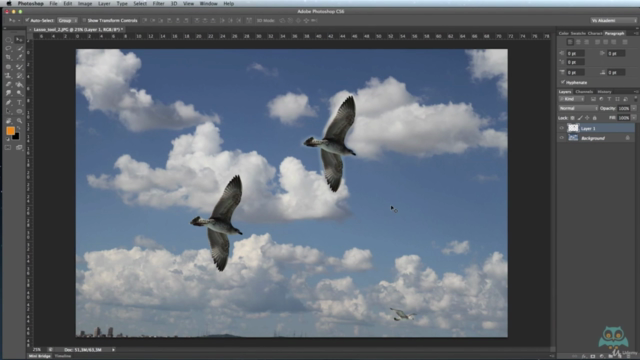Open the Mini Bridge tab
640x360 pixels.
click(x=40, y=356)
